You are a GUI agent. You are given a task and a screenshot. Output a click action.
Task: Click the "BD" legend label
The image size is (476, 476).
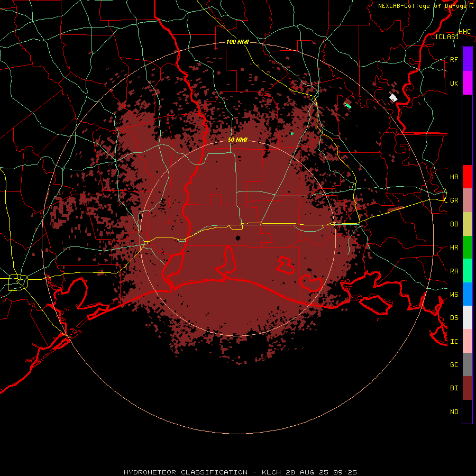(x=454, y=224)
